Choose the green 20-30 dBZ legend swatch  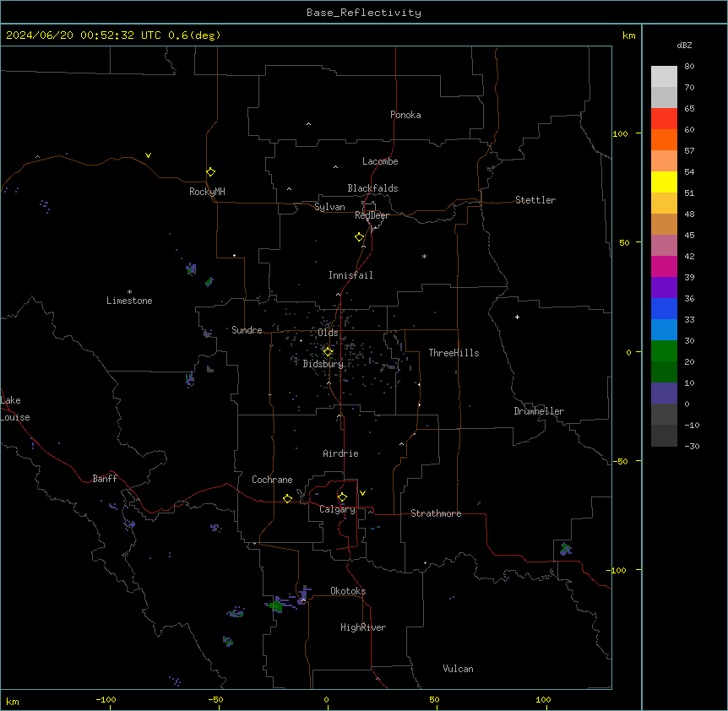pos(664,351)
